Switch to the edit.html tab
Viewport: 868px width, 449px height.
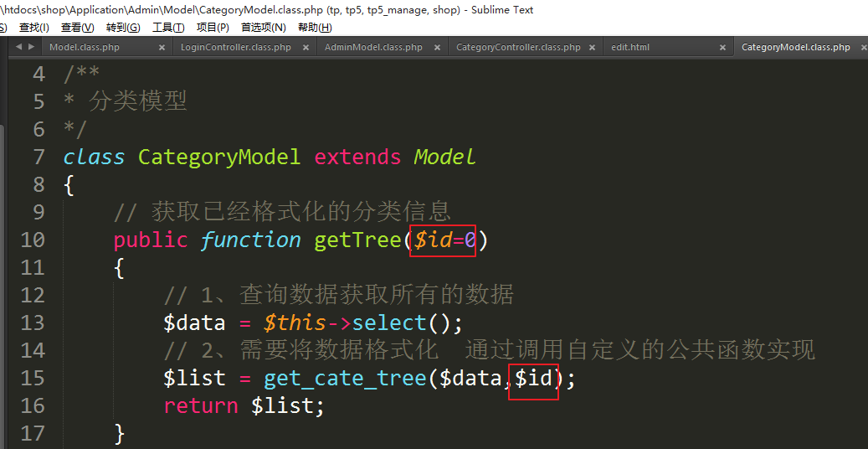630,48
